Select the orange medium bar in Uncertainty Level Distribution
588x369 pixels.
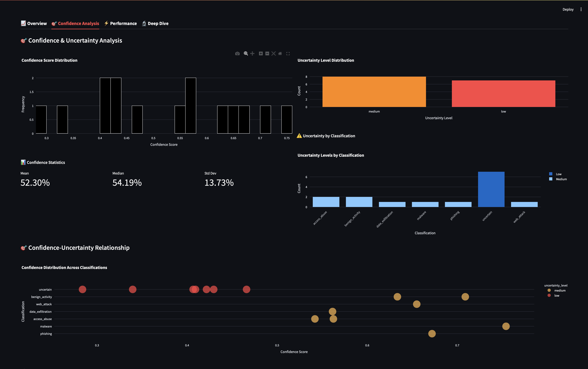point(374,92)
